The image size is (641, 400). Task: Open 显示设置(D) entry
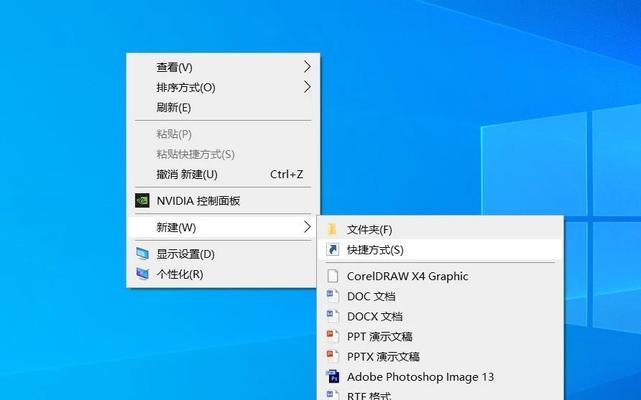(x=223, y=254)
